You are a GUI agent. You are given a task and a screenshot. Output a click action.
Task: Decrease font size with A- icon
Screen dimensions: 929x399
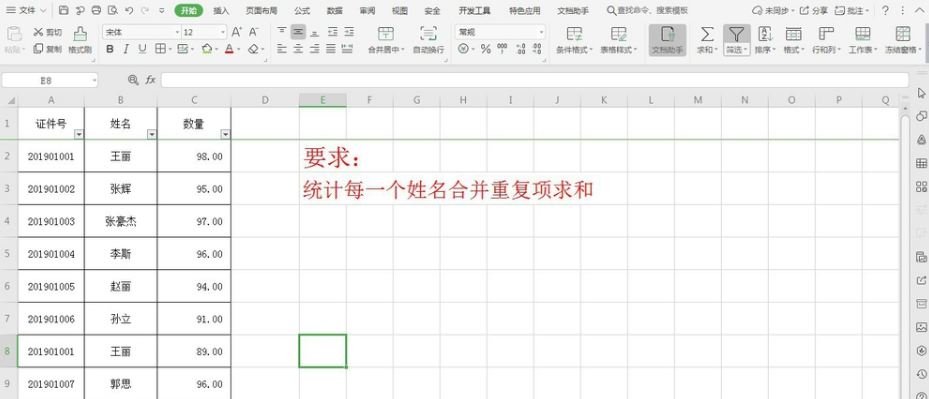click(254, 32)
